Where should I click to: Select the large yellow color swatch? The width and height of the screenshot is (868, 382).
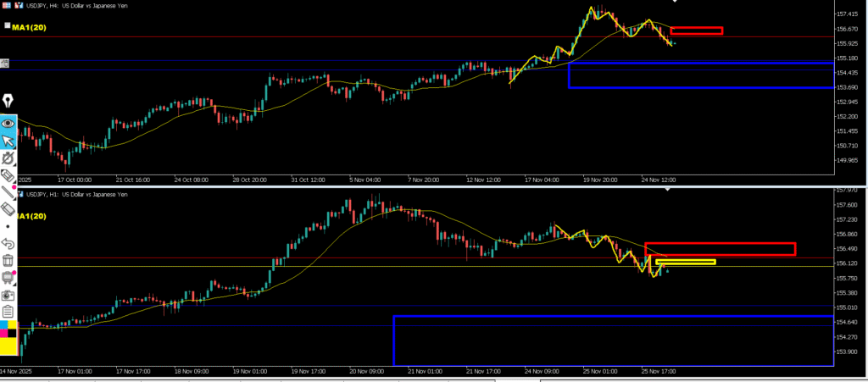tap(8, 346)
